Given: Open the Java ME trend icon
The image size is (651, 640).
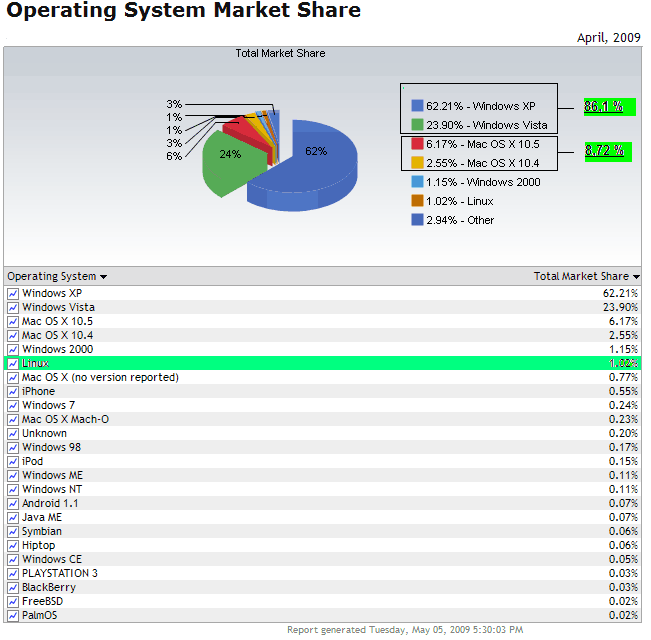Looking at the screenshot, I should pos(13,518).
